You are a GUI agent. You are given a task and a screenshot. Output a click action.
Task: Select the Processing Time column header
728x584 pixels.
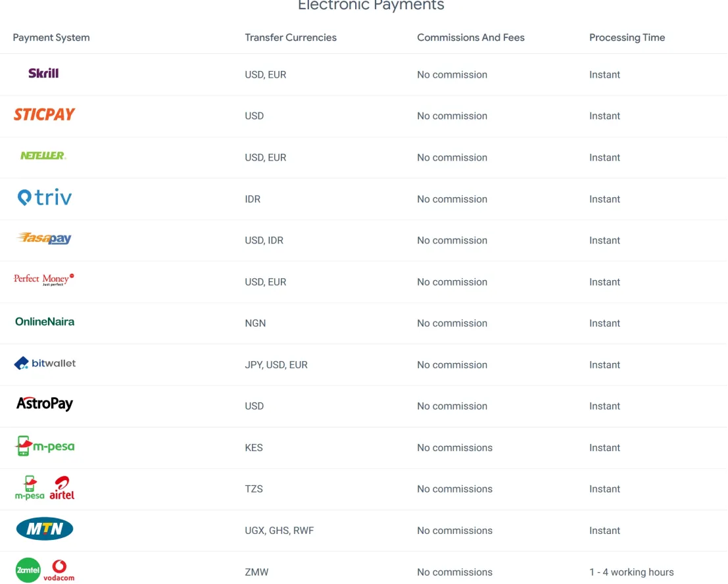coord(627,37)
